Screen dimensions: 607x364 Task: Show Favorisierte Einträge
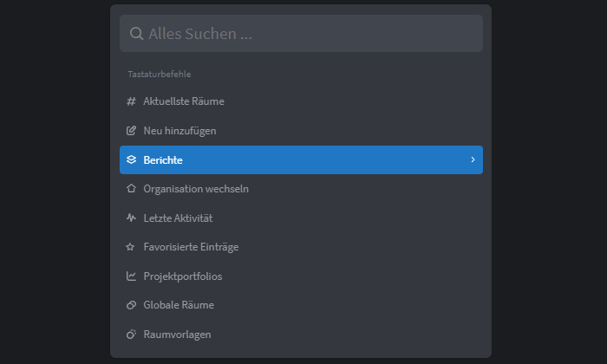click(301, 247)
